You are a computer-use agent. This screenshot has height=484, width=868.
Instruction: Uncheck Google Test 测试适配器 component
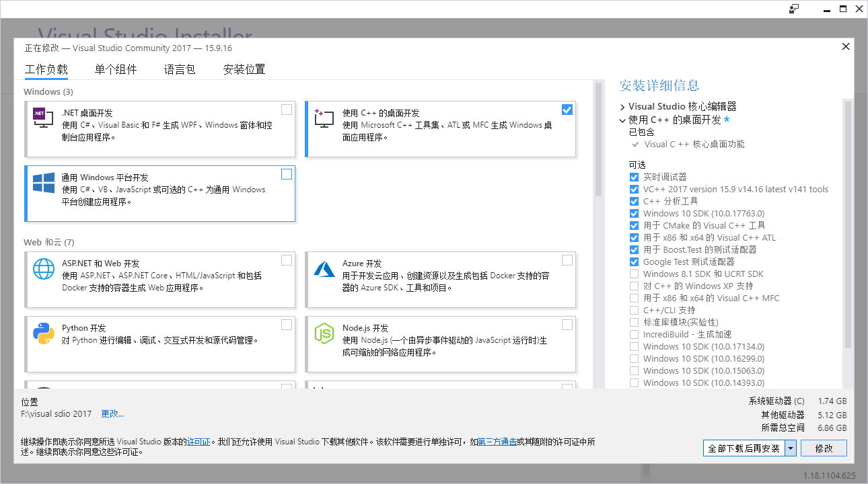[634, 261]
